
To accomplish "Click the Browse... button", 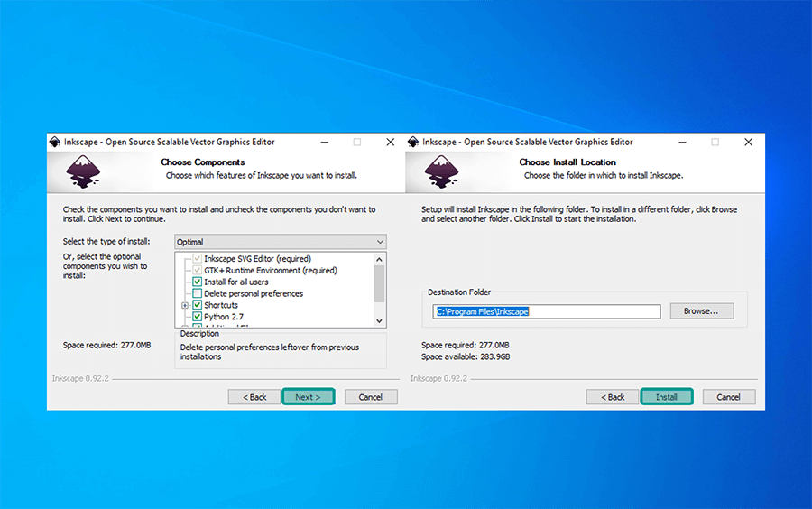I will (x=702, y=311).
